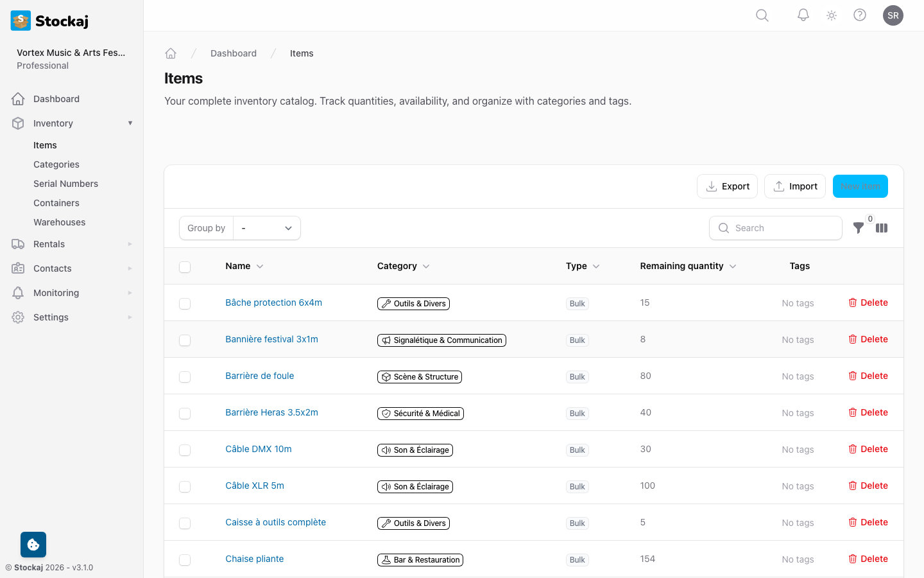
Task: Navigate to Warehouses in the sidebar
Action: pos(59,222)
